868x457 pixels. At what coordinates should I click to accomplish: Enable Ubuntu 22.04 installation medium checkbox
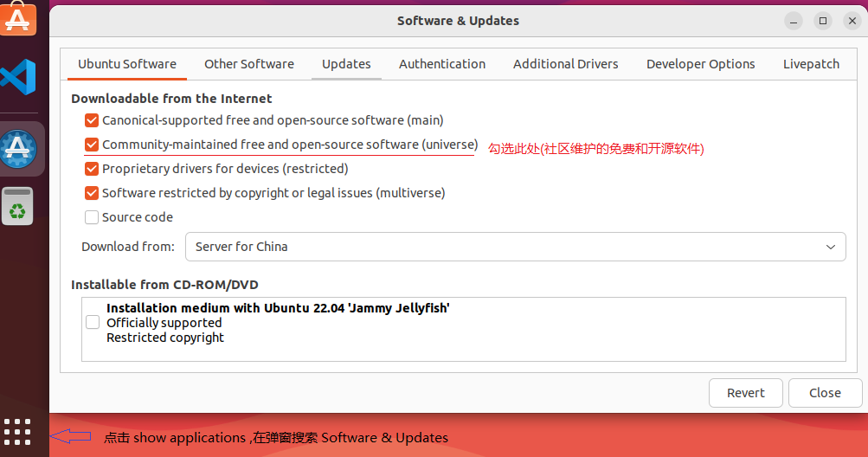(x=93, y=322)
